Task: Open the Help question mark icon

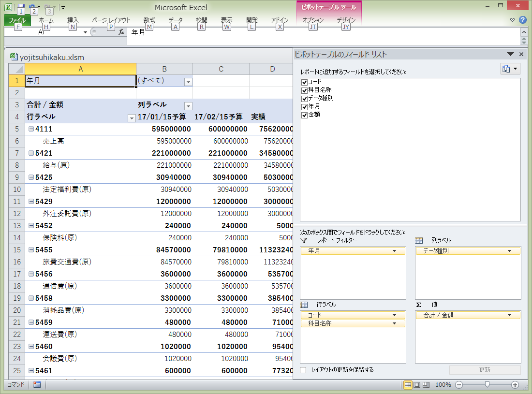Action: [x=522, y=20]
